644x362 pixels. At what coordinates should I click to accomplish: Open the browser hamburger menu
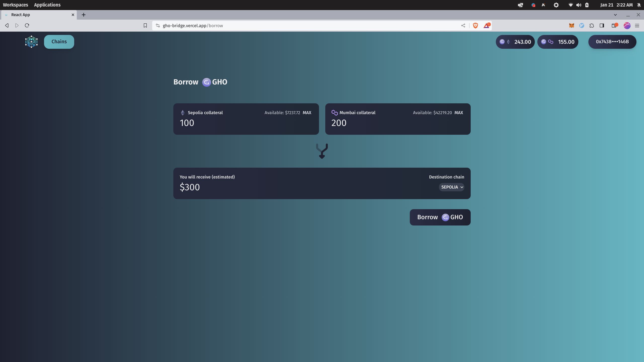[x=637, y=25]
